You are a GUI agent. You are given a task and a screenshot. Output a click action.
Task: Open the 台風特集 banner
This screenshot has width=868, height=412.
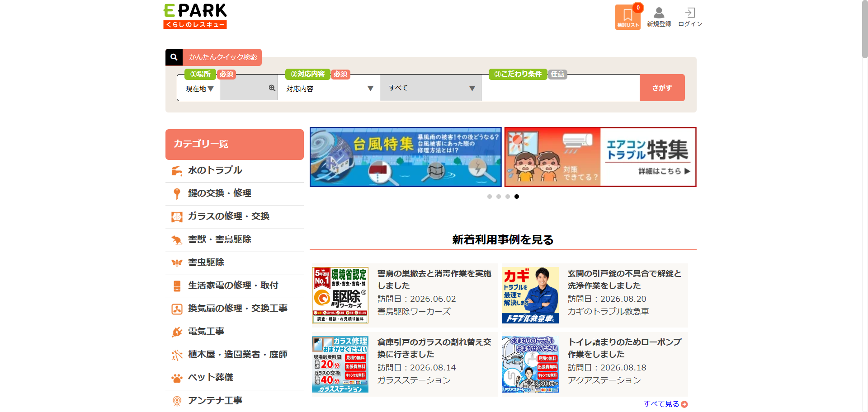pos(406,157)
